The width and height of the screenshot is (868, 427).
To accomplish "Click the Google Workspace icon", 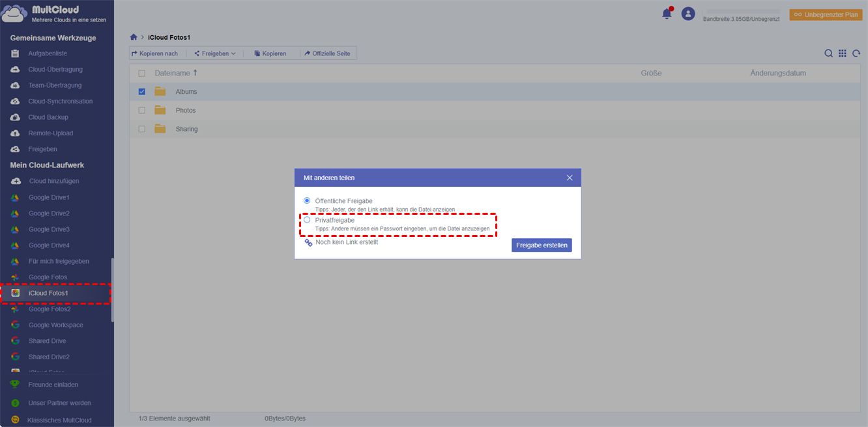I will click(15, 325).
